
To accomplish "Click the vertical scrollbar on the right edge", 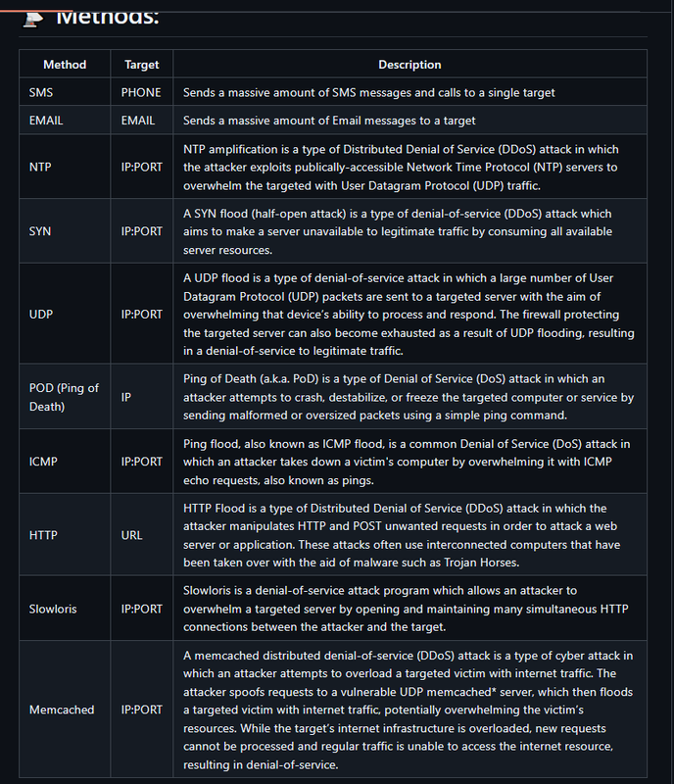I will click(671, 392).
